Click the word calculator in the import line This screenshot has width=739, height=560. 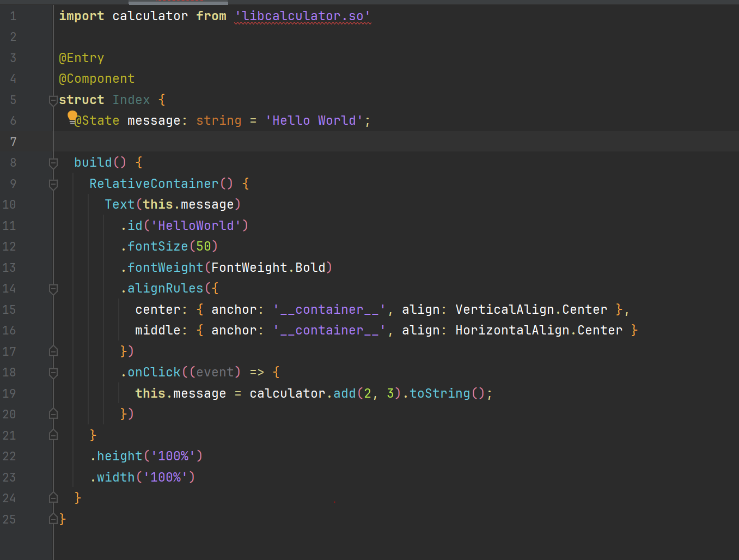point(150,16)
